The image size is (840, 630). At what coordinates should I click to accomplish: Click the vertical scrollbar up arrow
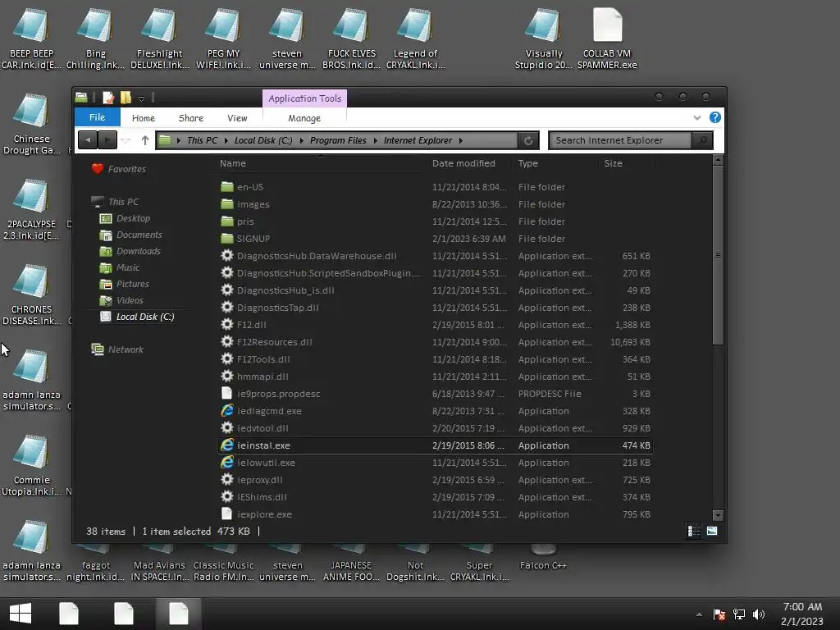[718, 160]
